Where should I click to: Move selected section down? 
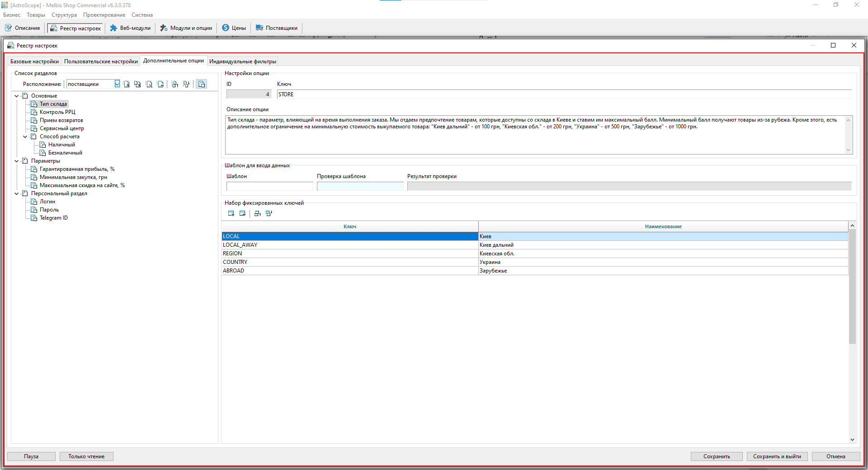click(186, 84)
